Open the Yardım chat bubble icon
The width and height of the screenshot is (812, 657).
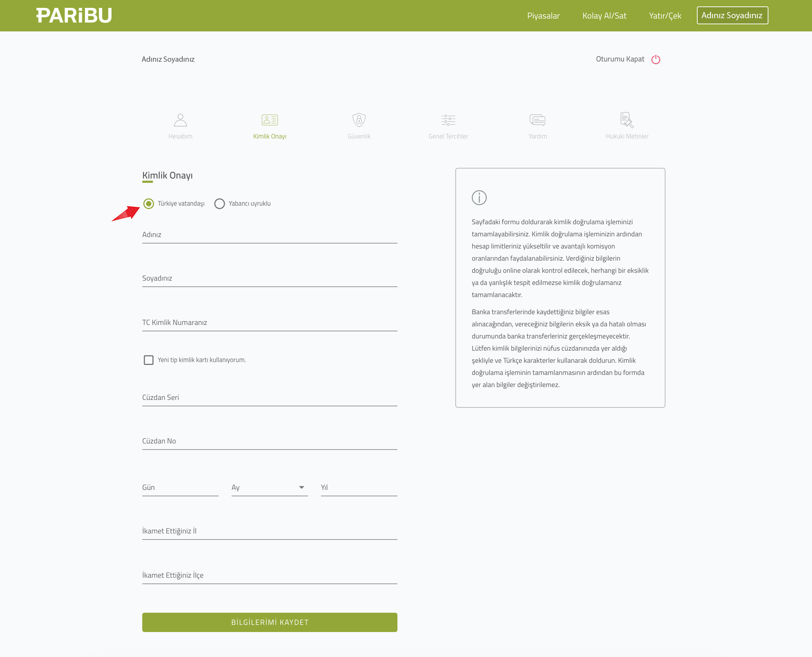coord(538,120)
